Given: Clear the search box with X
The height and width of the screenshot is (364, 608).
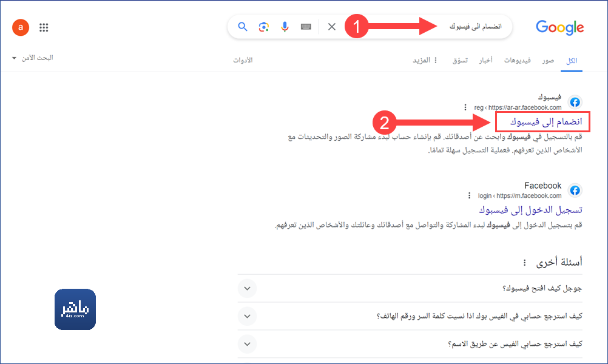Looking at the screenshot, I should pyautogui.click(x=331, y=27).
